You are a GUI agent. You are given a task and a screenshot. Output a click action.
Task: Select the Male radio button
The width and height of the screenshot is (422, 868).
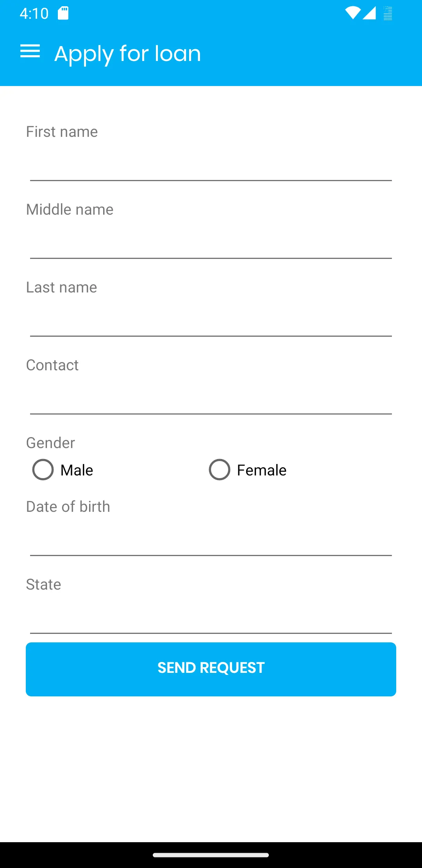(x=43, y=470)
